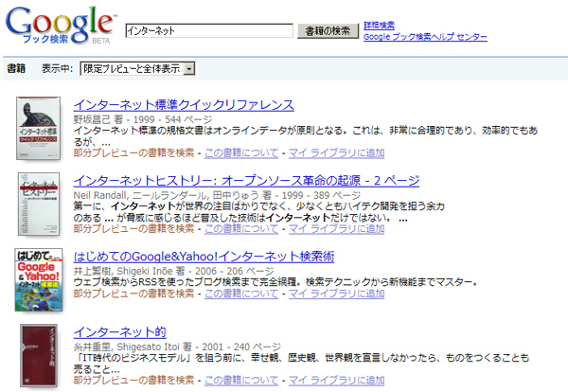Open cover thumbnail of インターネットヒストリー
Image resolution: width=568 pixels, height=392 pixels.
click(39, 204)
